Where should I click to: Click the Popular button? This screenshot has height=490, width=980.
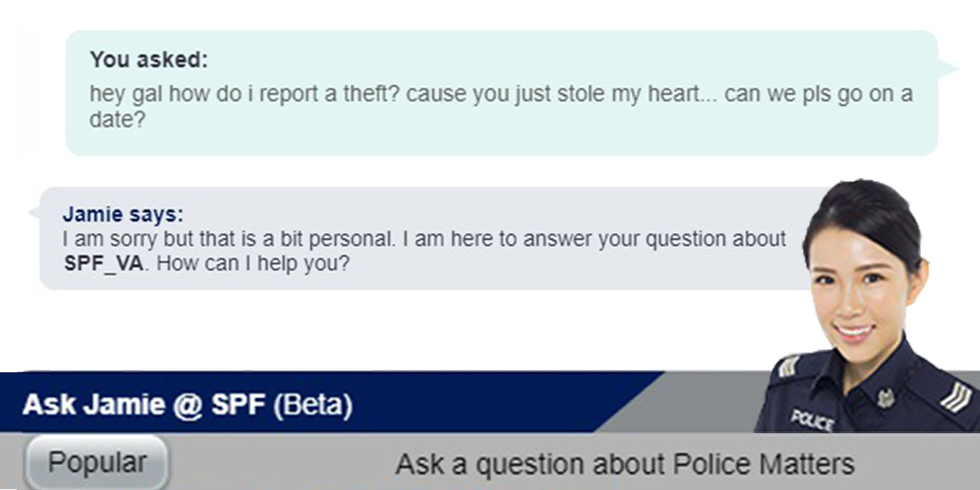97,463
